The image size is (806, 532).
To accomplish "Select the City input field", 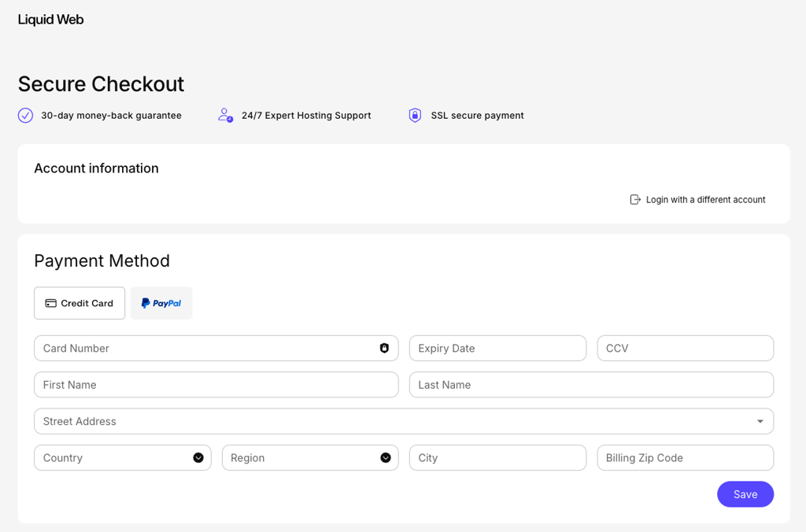I will tap(497, 457).
